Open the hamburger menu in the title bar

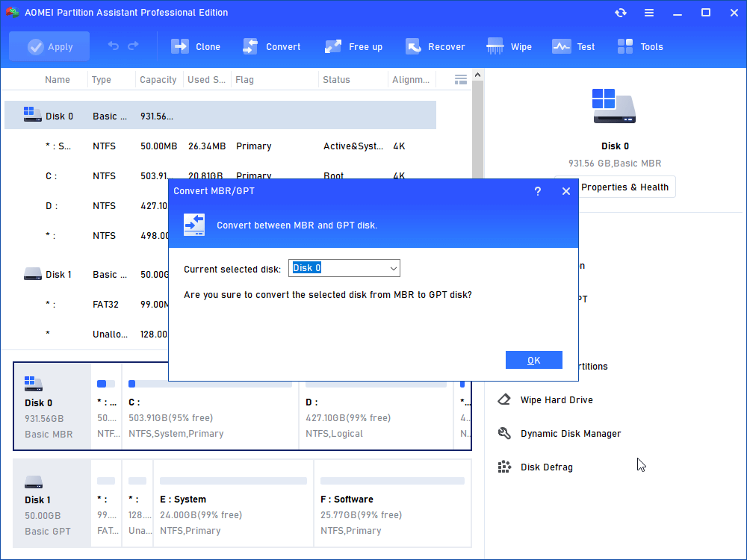coord(649,13)
